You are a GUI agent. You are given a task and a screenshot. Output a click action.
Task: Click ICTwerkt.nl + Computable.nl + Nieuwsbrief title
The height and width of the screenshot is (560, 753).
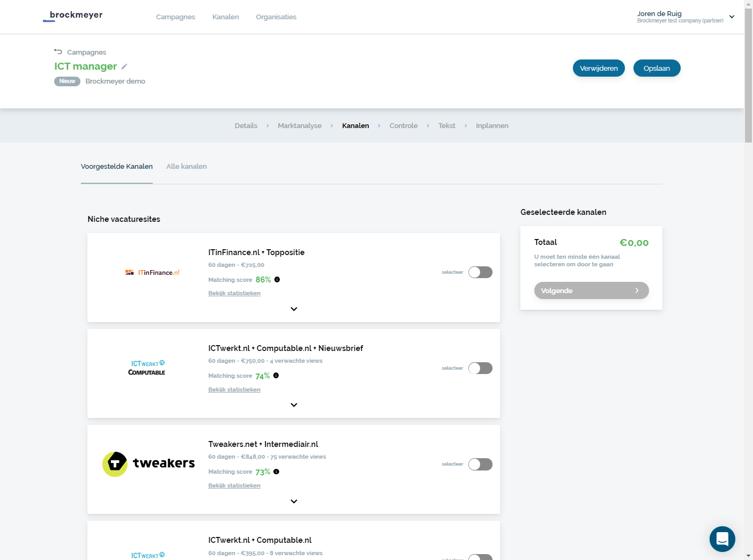pos(286,348)
